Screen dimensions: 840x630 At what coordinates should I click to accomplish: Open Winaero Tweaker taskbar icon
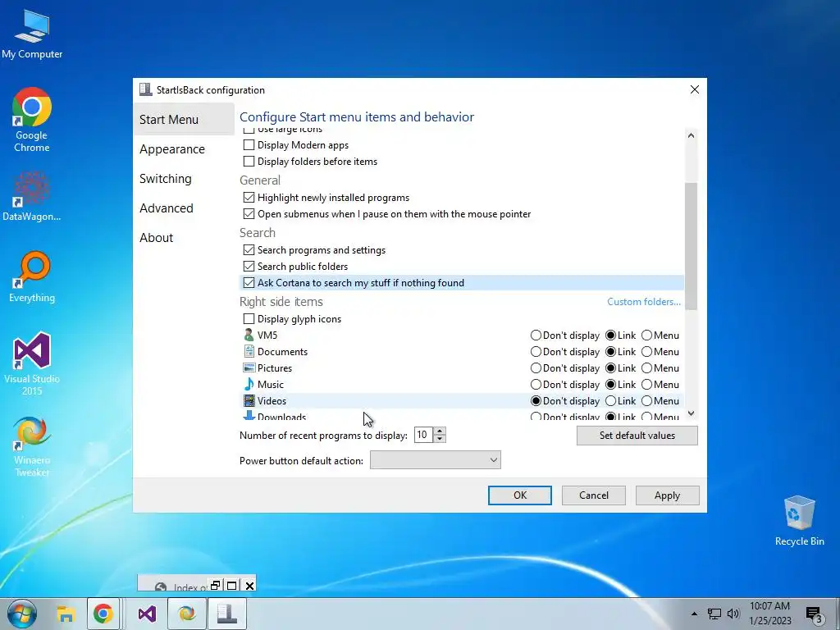pyautogui.click(x=186, y=614)
